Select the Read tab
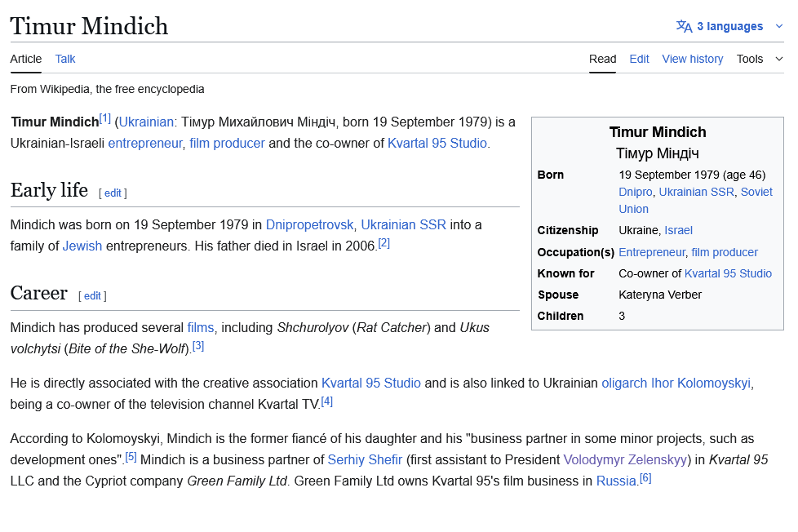 (x=602, y=59)
